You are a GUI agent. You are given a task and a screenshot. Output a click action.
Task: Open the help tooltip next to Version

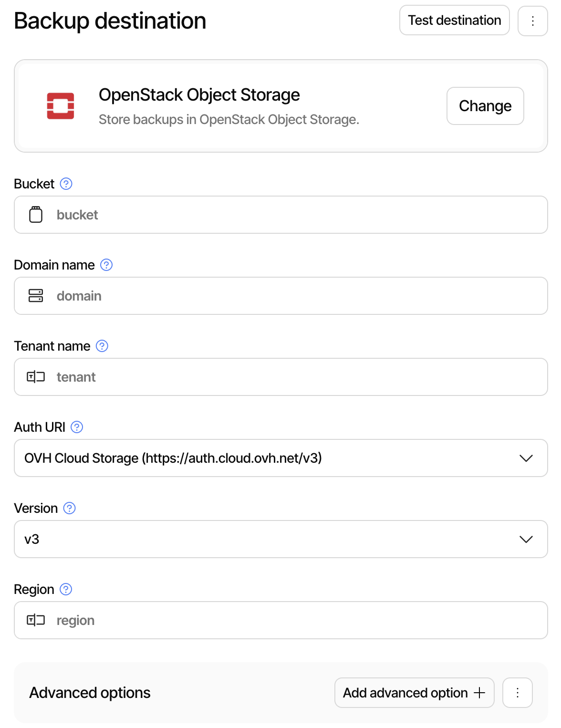point(69,508)
